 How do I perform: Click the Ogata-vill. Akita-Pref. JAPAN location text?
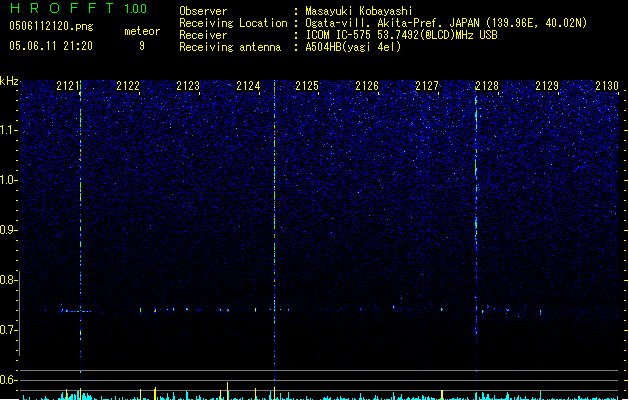point(446,23)
